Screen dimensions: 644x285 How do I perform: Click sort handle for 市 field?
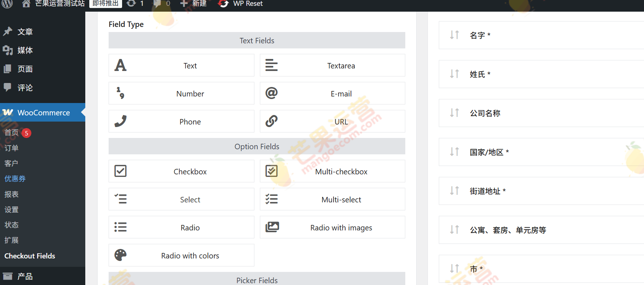(454, 268)
